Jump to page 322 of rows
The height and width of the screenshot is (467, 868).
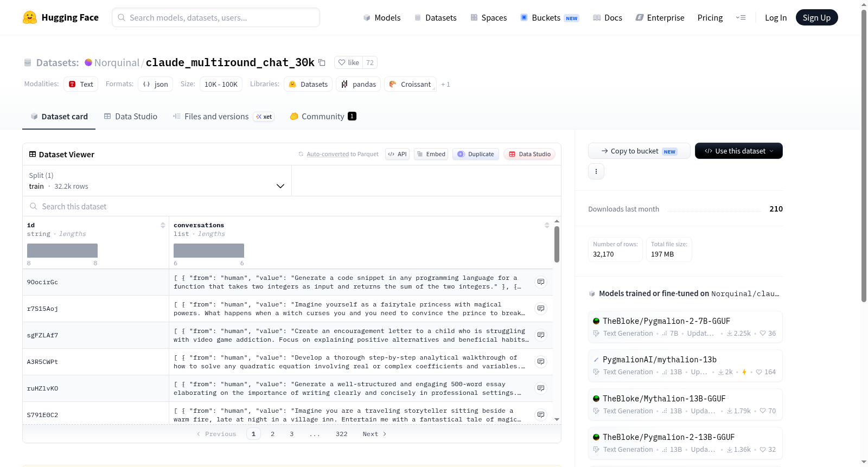[341, 434]
